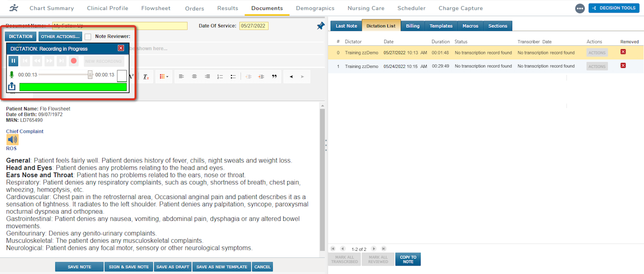This screenshot has height=274, width=644.
Task: Open Actions for 05/24/2022 dictation
Action: pyautogui.click(x=597, y=66)
